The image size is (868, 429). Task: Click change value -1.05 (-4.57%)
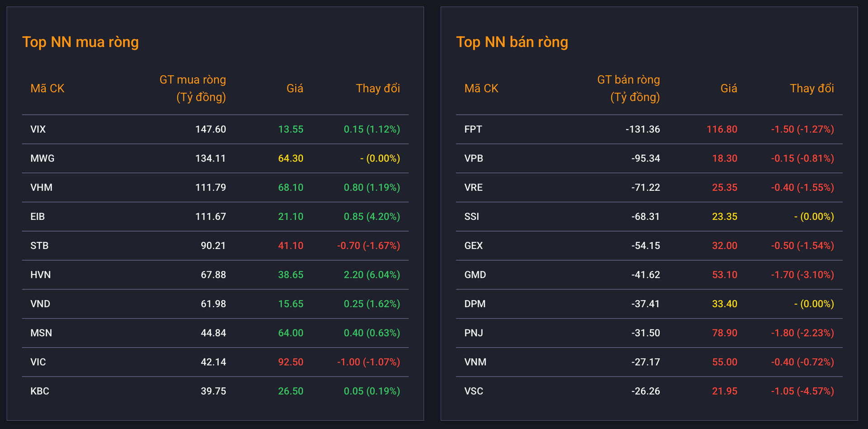point(802,391)
